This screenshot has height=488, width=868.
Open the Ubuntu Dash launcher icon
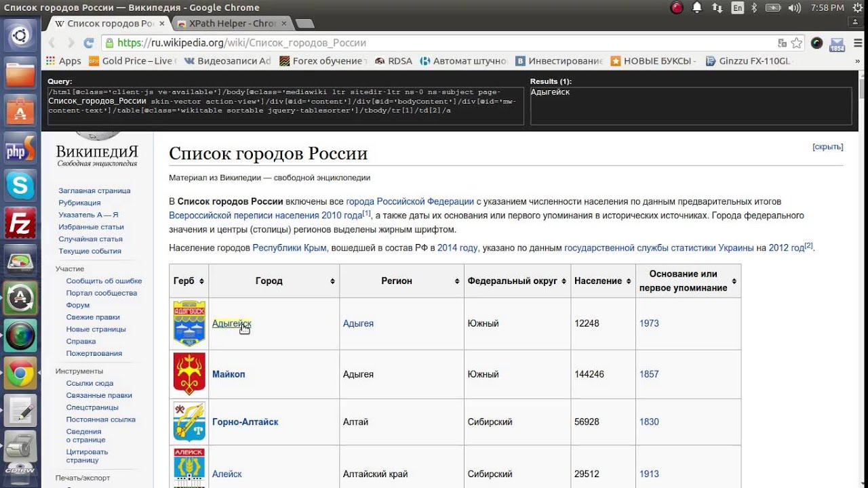point(20,35)
